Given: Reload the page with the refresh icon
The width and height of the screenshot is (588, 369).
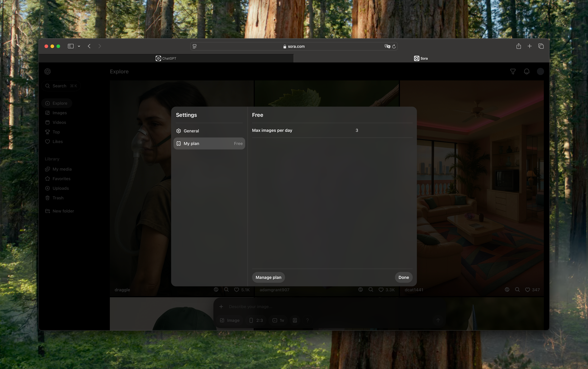Looking at the screenshot, I should pos(394,46).
